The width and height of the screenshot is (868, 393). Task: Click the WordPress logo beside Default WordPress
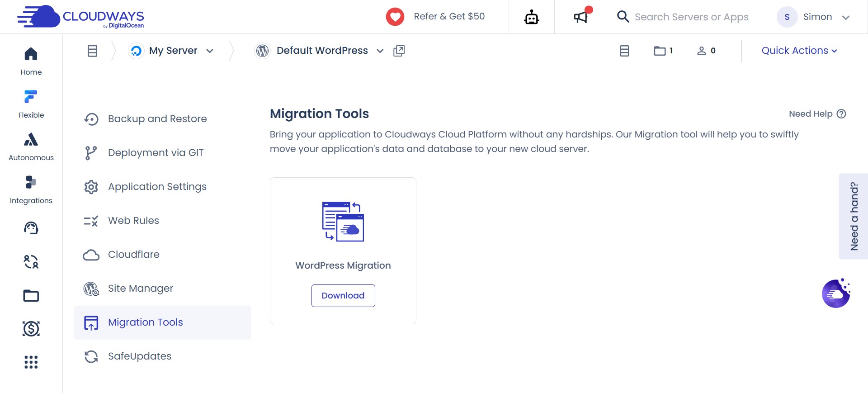coord(262,51)
